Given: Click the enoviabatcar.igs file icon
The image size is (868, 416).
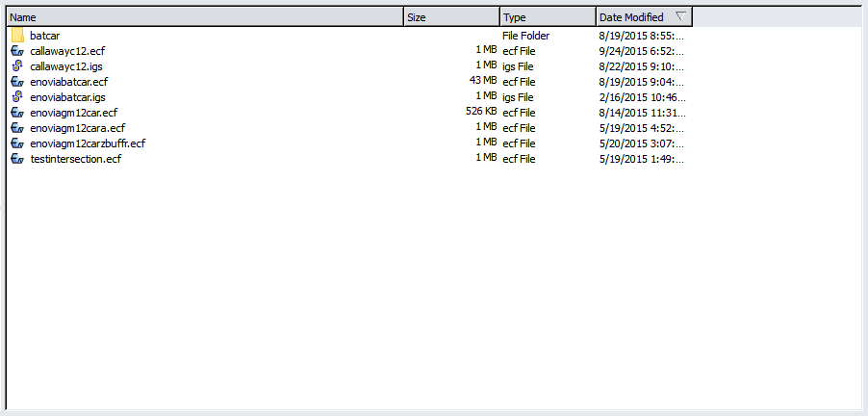Looking at the screenshot, I should coord(17,97).
